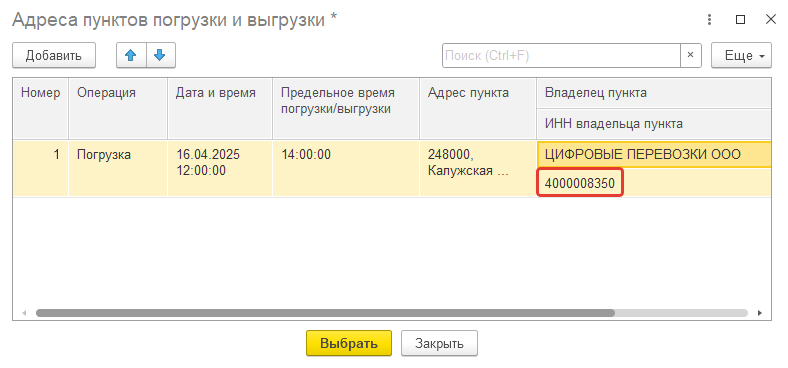The width and height of the screenshot is (788, 368).
Task: Click the Добавить button
Action: 54,55
